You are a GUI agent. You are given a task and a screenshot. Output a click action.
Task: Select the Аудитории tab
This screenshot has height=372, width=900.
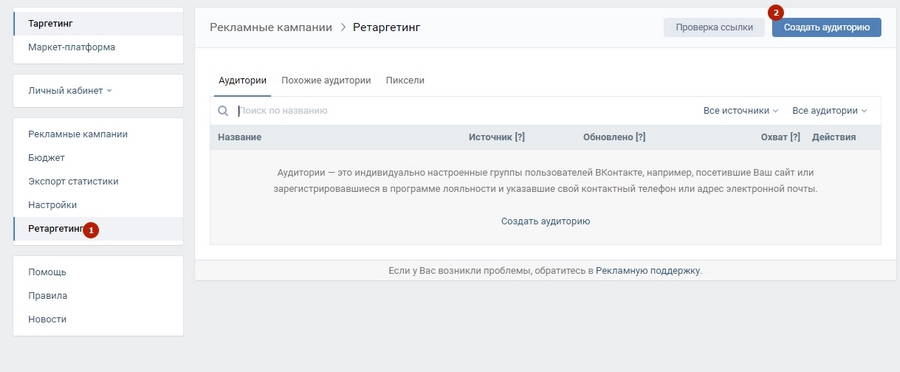(242, 80)
